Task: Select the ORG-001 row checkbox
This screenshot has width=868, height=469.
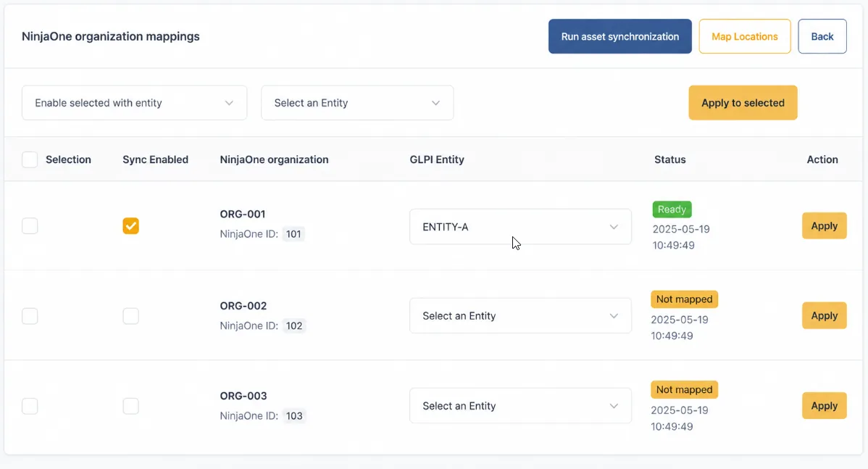Action: point(30,226)
